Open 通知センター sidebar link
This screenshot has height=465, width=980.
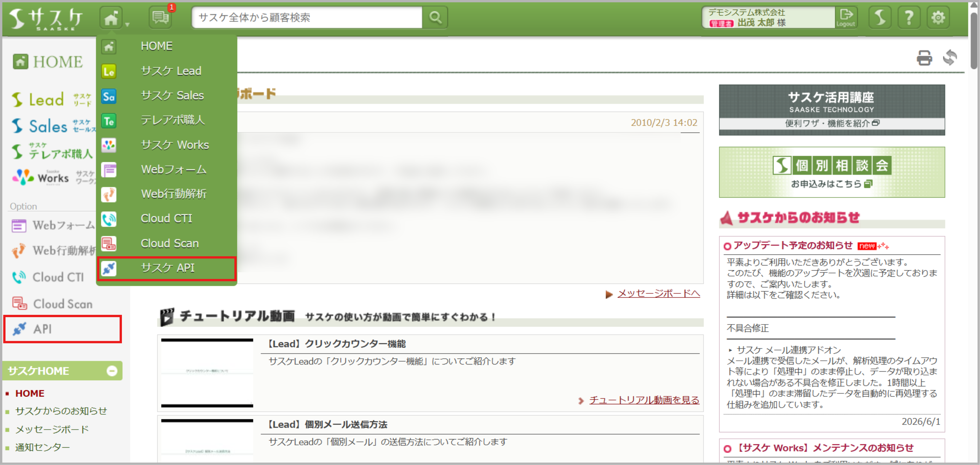pos(43,447)
